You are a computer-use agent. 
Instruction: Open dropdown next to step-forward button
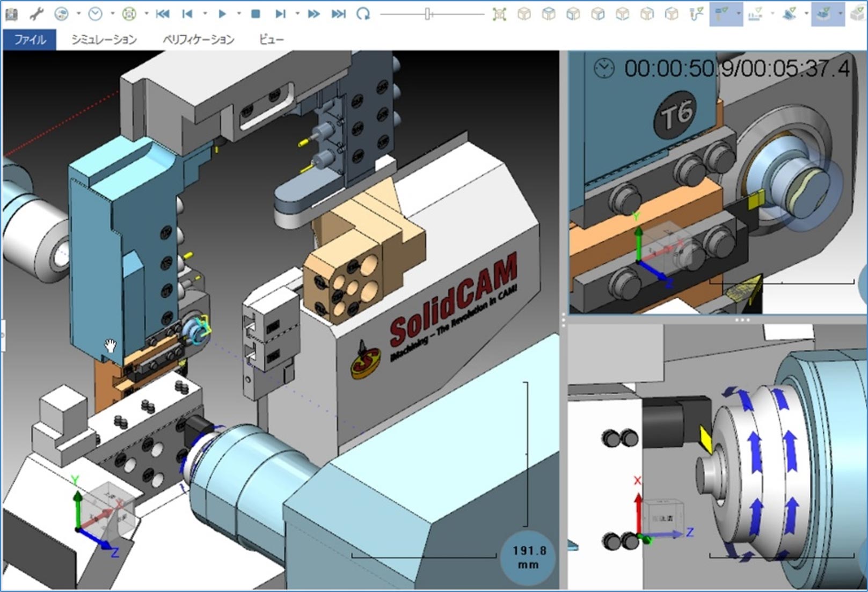(297, 14)
